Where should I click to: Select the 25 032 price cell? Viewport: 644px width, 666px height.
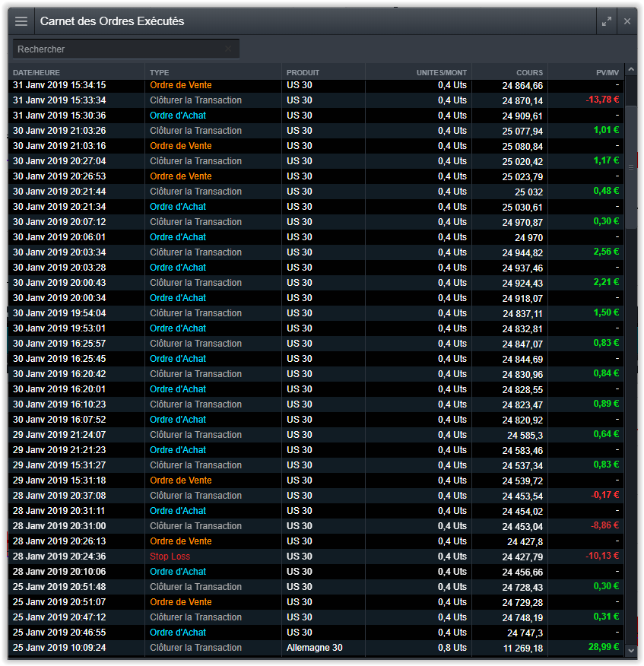(x=529, y=192)
